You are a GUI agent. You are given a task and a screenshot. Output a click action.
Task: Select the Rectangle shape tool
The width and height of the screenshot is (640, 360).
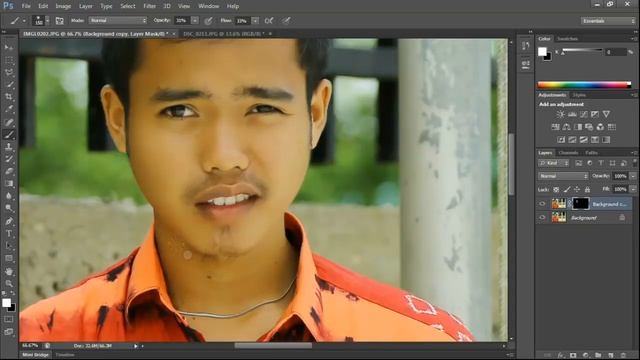(x=9, y=258)
